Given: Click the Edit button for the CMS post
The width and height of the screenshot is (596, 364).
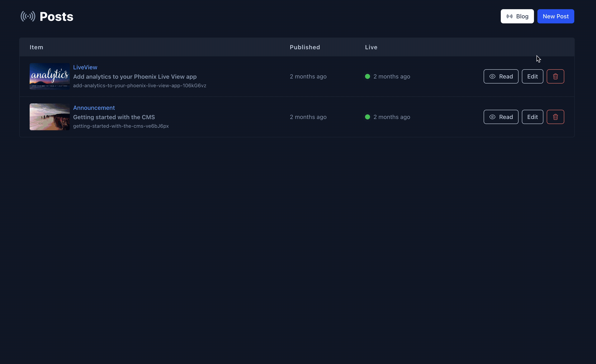Looking at the screenshot, I should 532,117.
